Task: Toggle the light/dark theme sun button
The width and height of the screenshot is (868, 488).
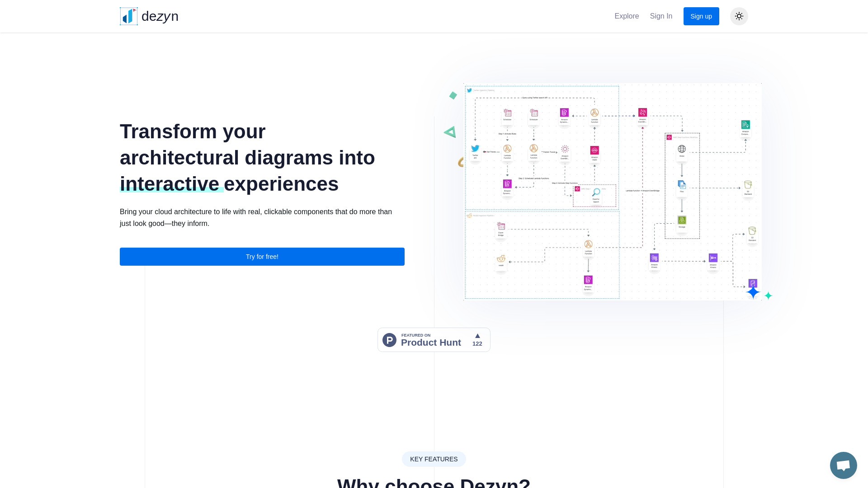Action: pos(739,16)
